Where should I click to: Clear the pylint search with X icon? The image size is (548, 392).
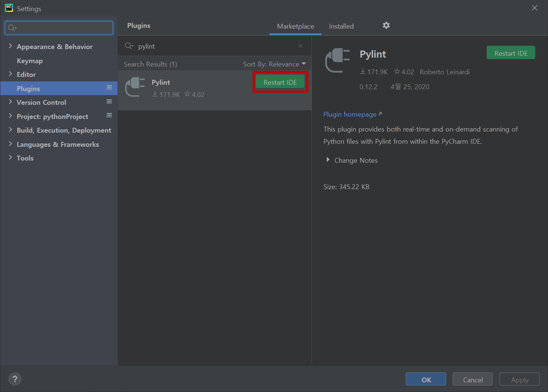tap(300, 46)
